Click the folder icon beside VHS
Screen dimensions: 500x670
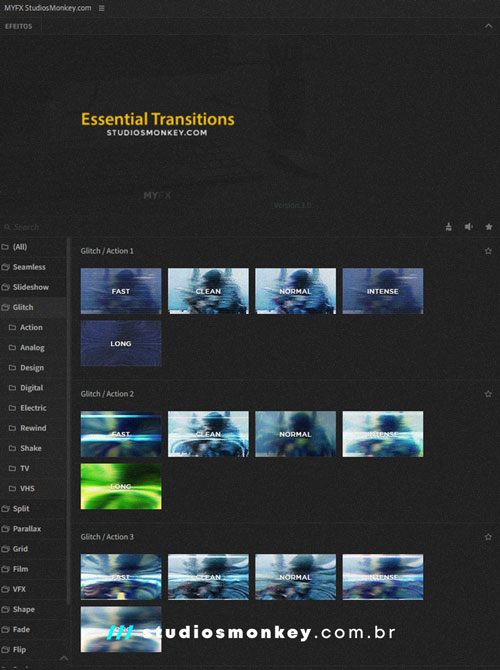(x=12, y=488)
